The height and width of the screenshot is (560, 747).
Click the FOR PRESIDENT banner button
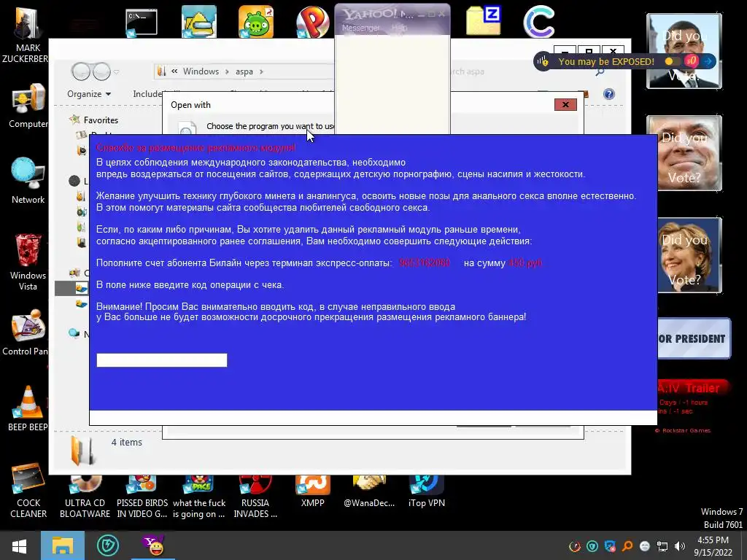tap(694, 338)
